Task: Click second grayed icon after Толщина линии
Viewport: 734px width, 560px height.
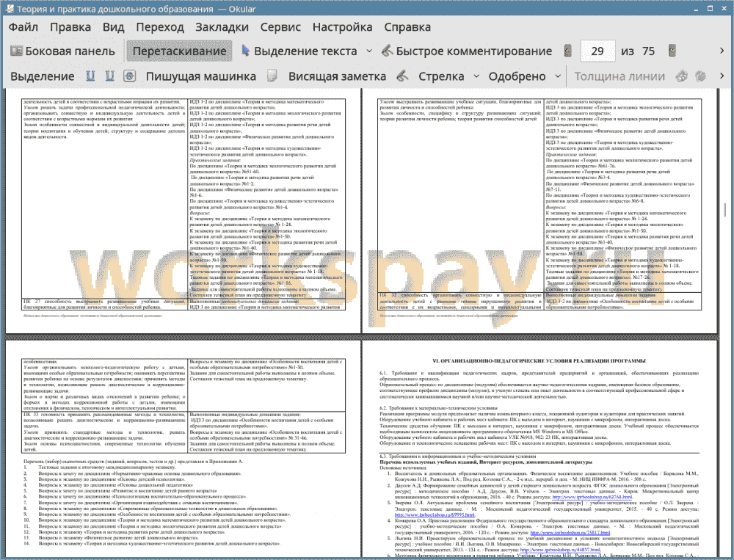Action: pos(701,76)
